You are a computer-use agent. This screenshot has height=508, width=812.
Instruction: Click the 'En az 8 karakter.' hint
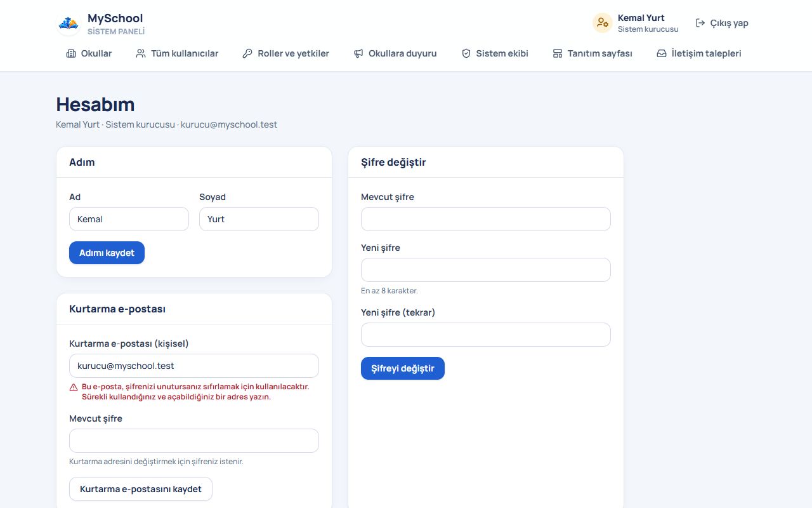pos(390,291)
